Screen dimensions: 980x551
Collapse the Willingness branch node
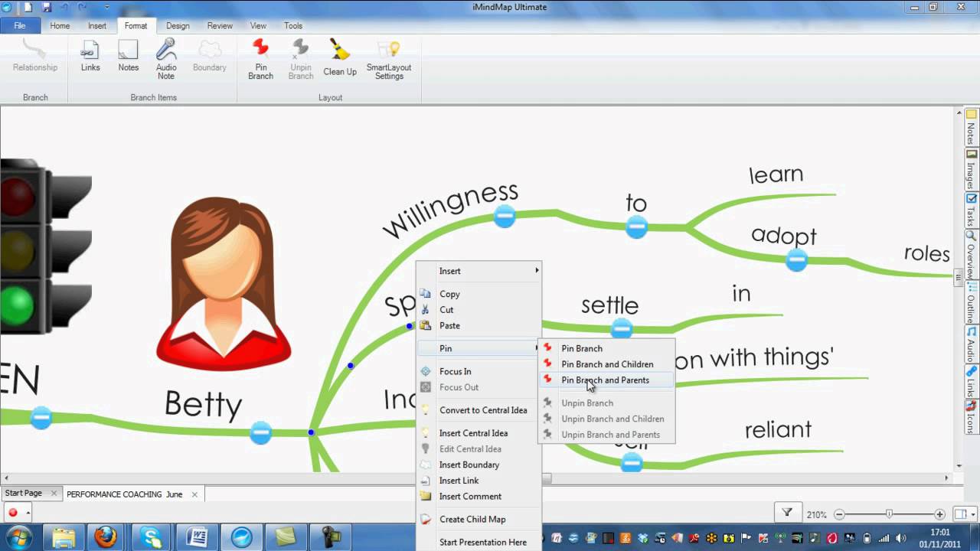point(504,217)
